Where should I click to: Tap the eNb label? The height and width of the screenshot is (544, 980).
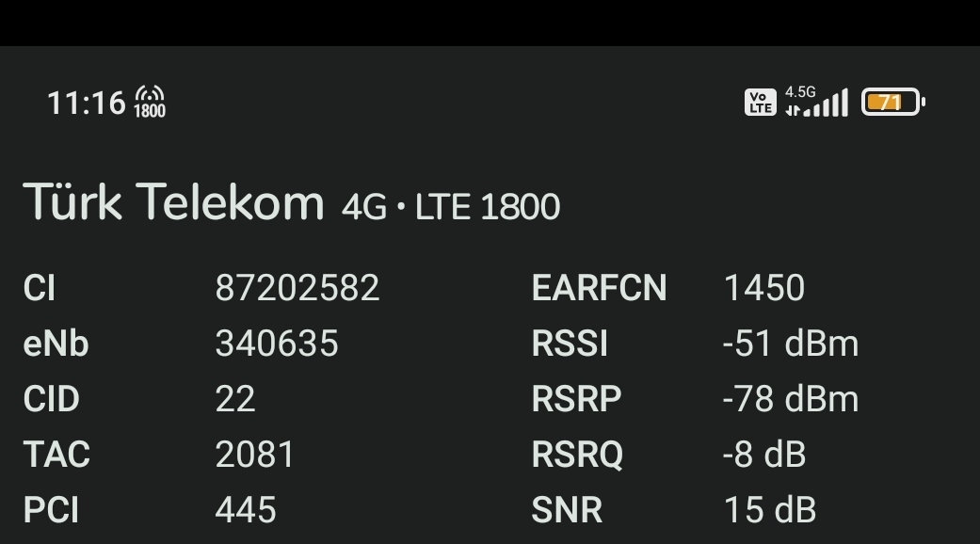coord(56,344)
